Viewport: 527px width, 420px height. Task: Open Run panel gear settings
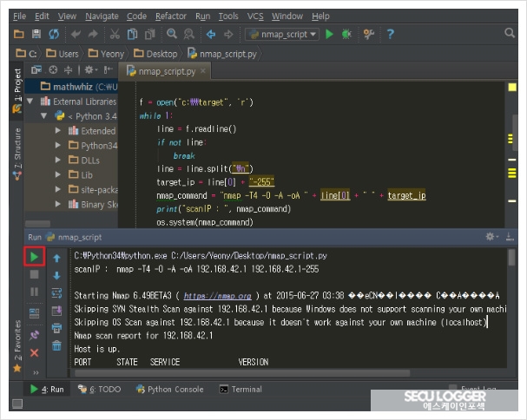point(491,237)
